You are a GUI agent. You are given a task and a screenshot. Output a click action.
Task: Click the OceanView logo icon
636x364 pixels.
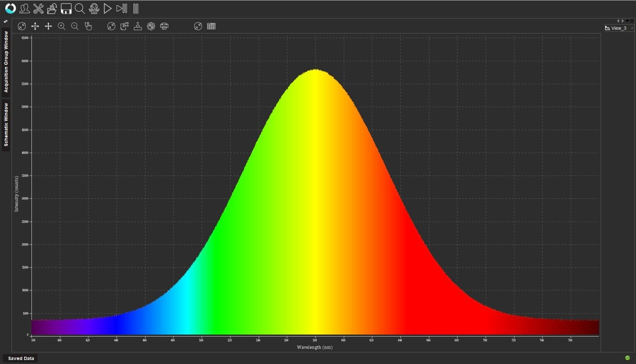(10, 8)
